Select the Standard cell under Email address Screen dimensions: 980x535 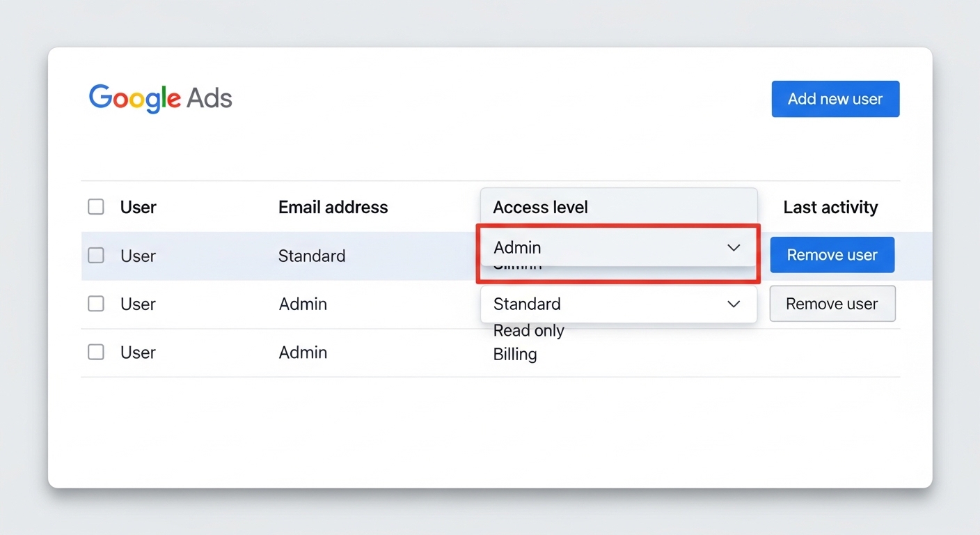312,256
